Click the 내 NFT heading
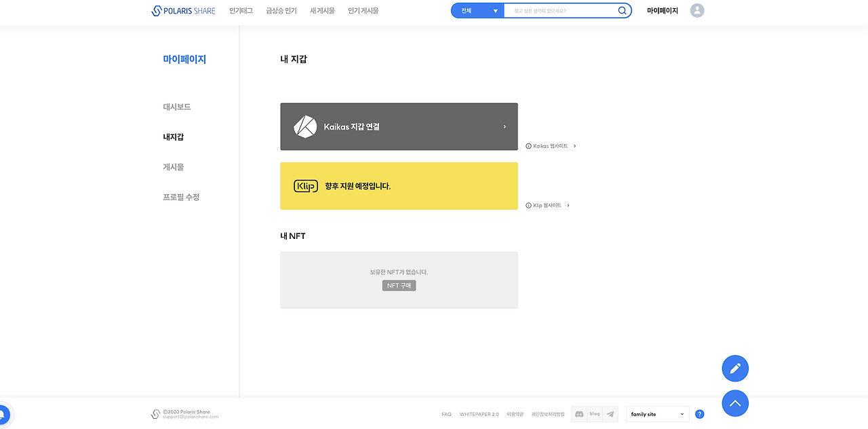 click(293, 236)
